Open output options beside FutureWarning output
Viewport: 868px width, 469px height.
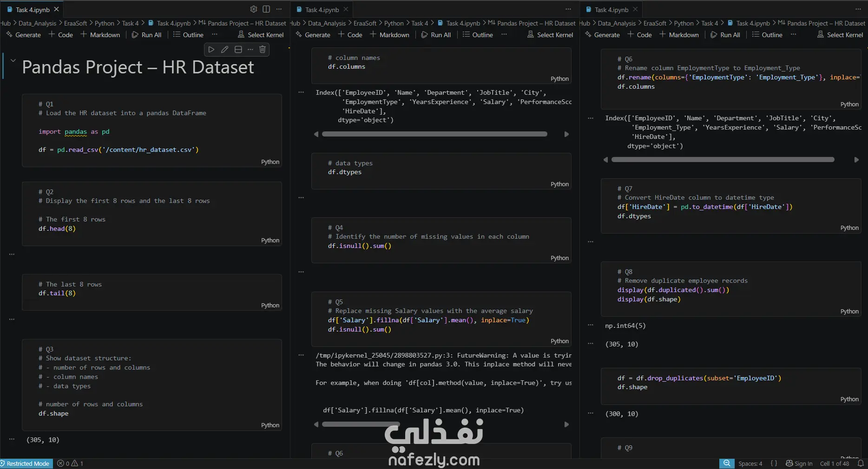pyautogui.click(x=301, y=355)
